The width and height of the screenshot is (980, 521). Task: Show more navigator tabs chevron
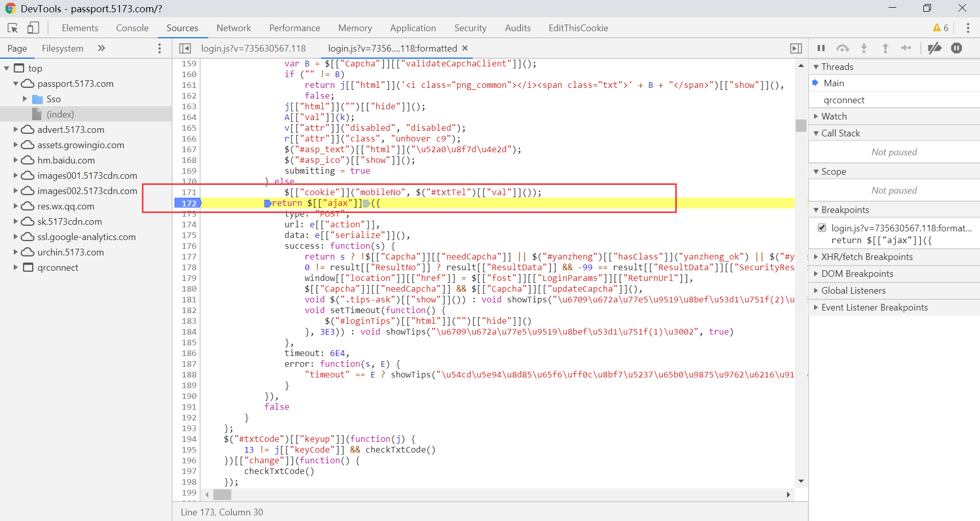(102, 48)
